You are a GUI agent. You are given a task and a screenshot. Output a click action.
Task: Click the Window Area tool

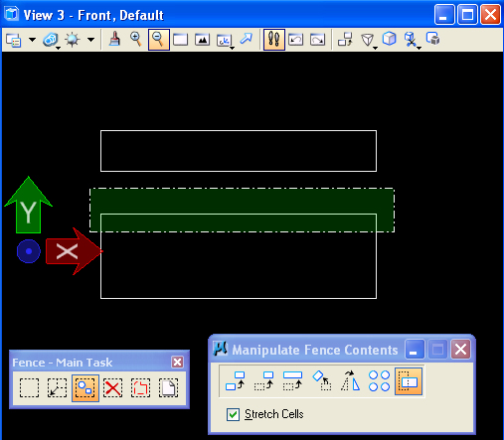[x=181, y=40]
